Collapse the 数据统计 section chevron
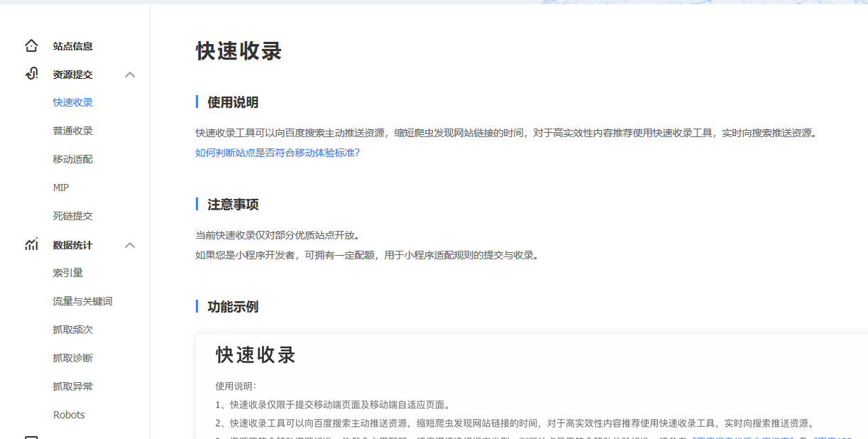The height and width of the screenshot is (439, 868). 130,244
